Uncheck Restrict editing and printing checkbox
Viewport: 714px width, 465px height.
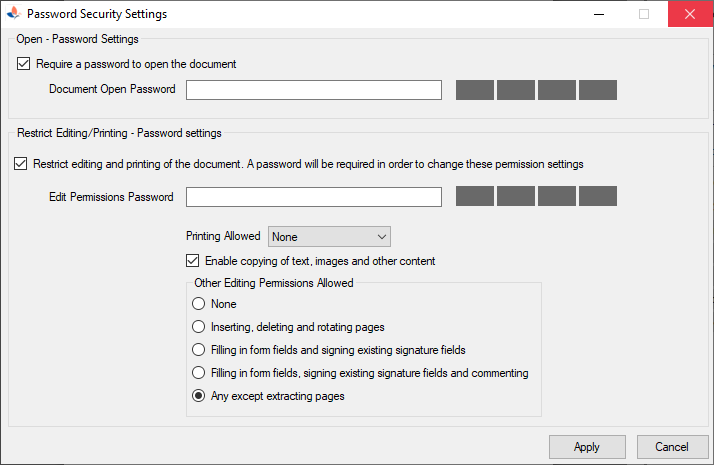pos(20,164)
